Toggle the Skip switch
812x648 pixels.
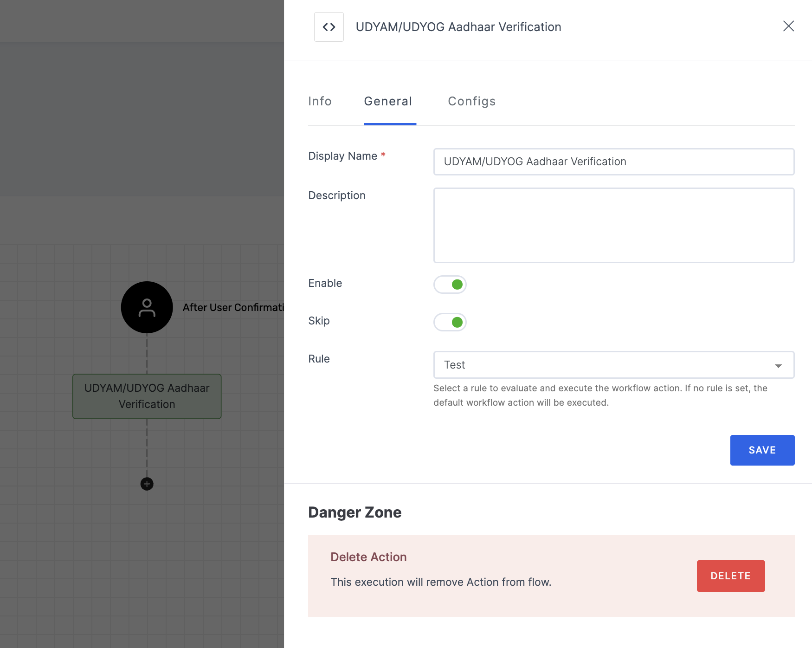tap(450, 322)
